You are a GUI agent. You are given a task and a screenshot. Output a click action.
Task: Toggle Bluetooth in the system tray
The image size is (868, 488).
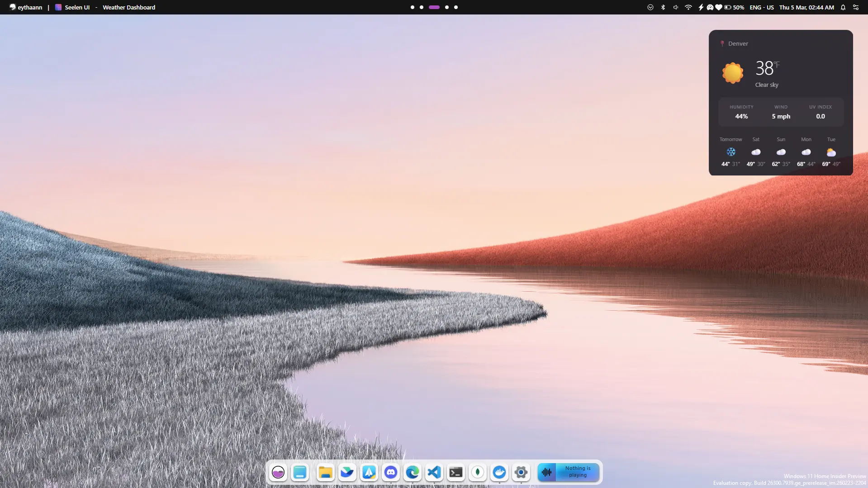click(x=663, y=7)
